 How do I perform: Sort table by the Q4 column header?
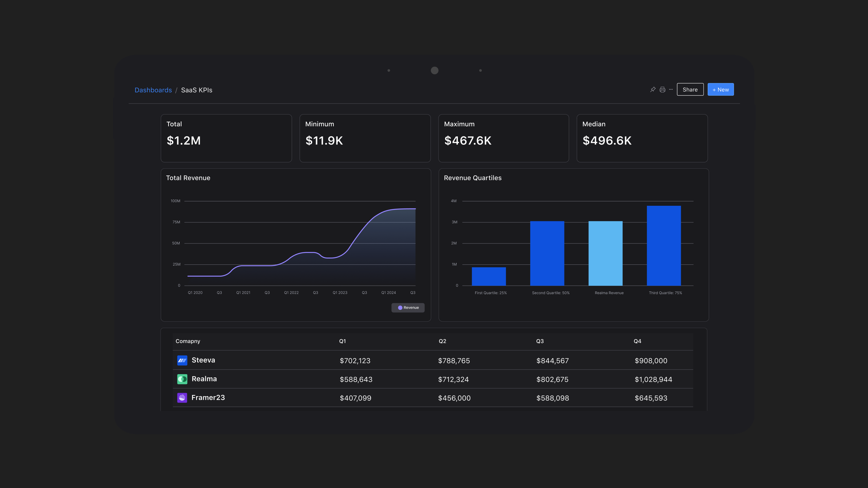[637, 341]
